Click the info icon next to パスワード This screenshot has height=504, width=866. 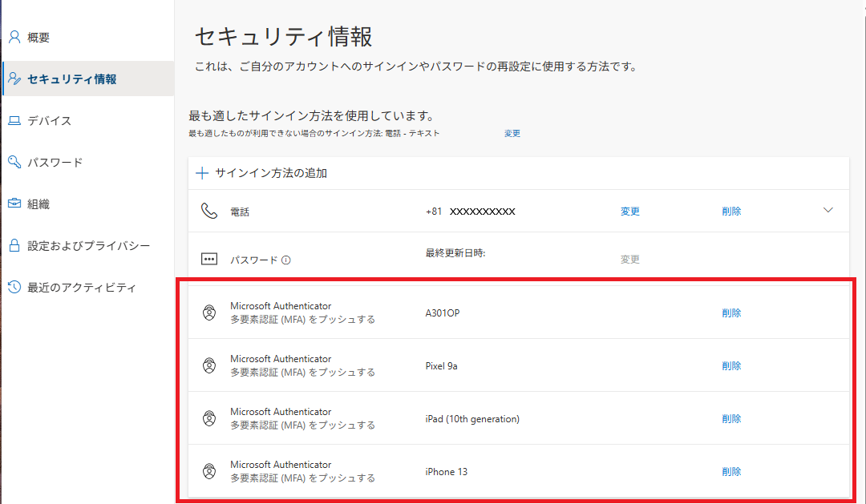coord(286,260)
